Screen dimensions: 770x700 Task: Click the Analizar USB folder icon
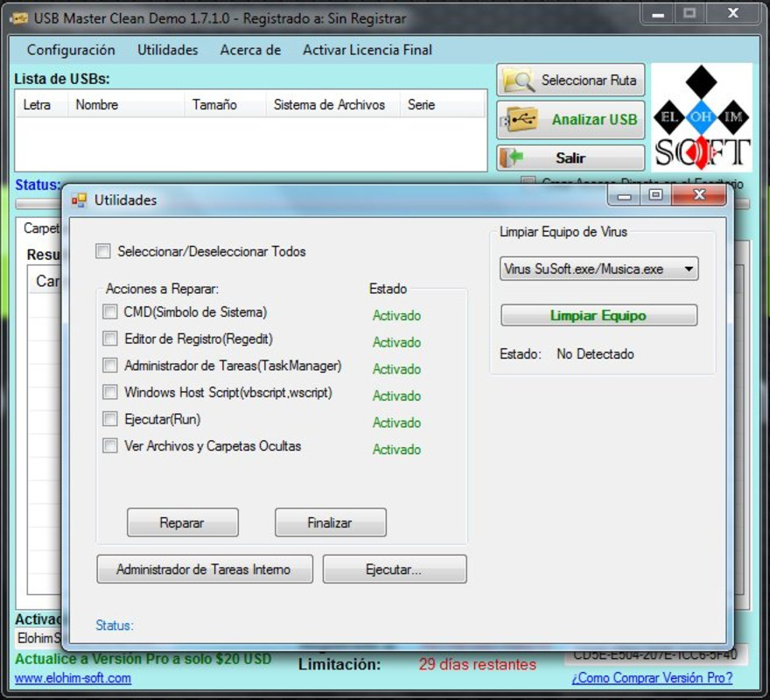[519, 119]
